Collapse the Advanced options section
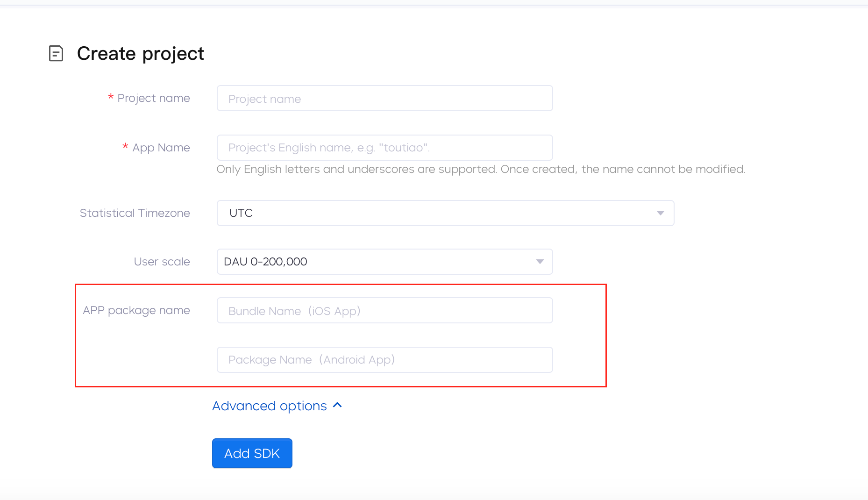 point(277,406)
